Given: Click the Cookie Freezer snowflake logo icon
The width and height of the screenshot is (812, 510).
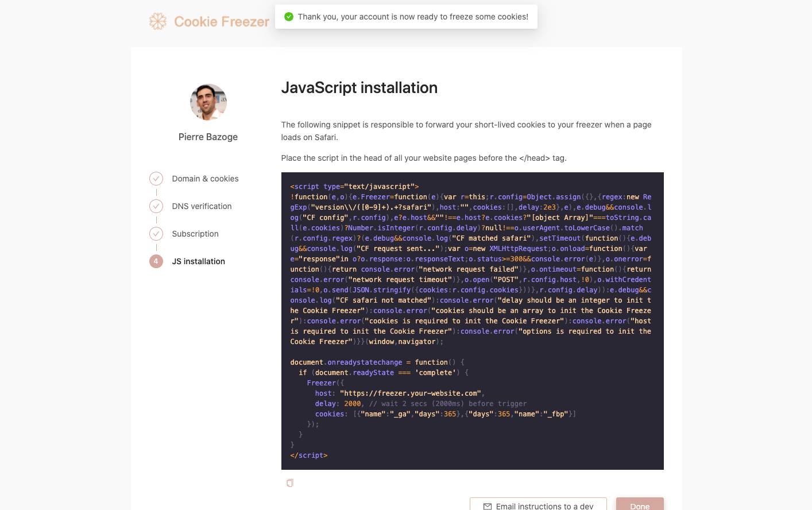Looking at the screenshot, I should click(158, 22).
